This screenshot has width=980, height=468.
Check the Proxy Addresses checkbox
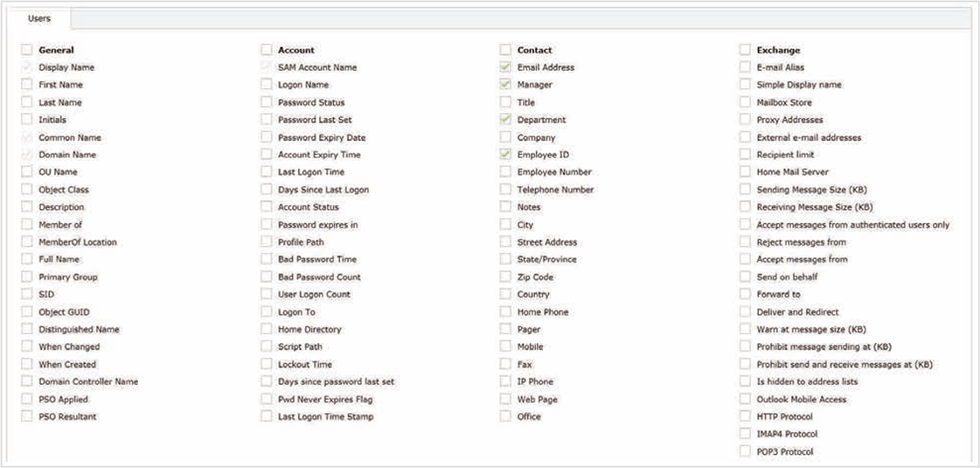click(745, 120)
